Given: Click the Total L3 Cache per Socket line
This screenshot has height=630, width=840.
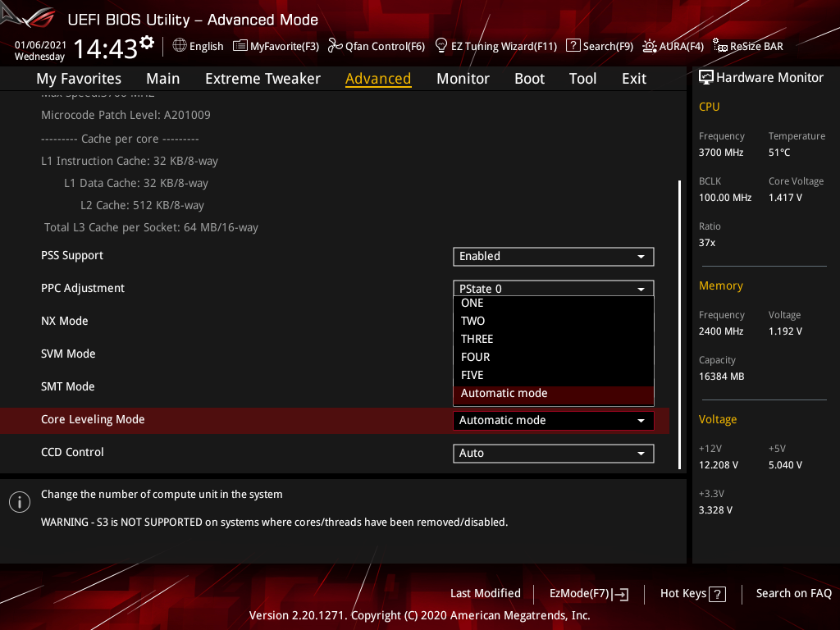Looking at the screenshot, I should [151, 227].
